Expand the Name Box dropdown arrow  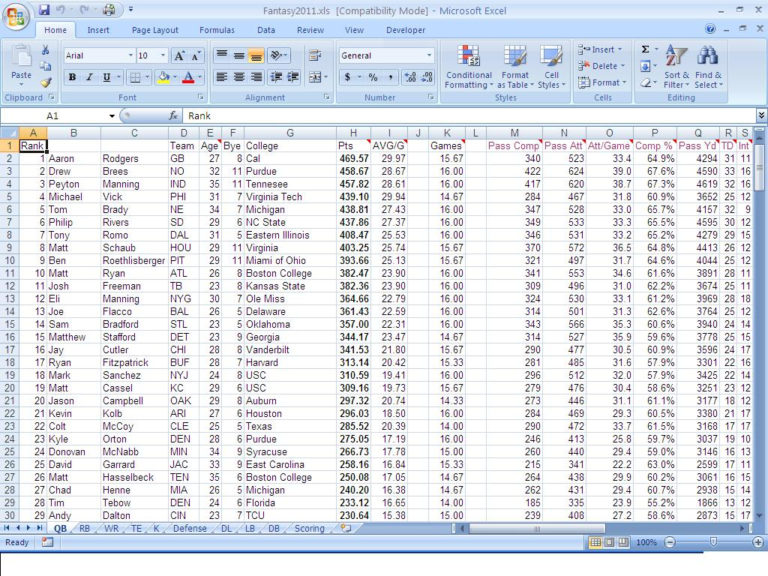click(x=112, y=116)
